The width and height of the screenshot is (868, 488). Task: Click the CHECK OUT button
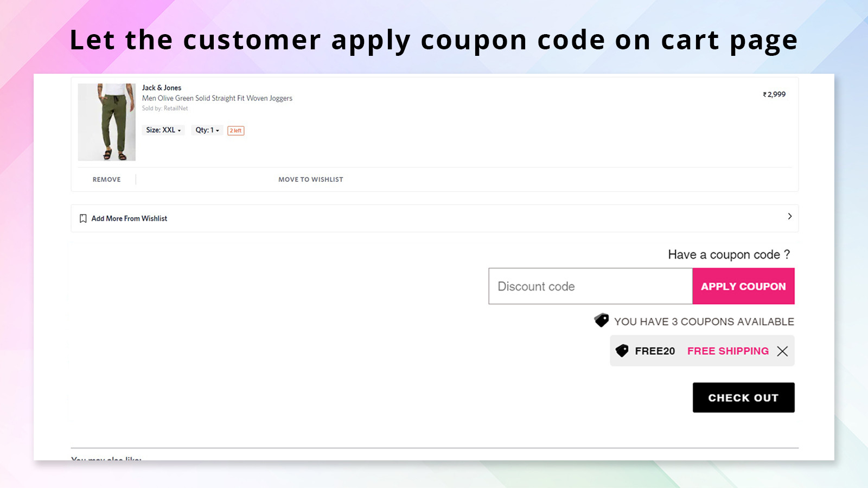(743, 397)
